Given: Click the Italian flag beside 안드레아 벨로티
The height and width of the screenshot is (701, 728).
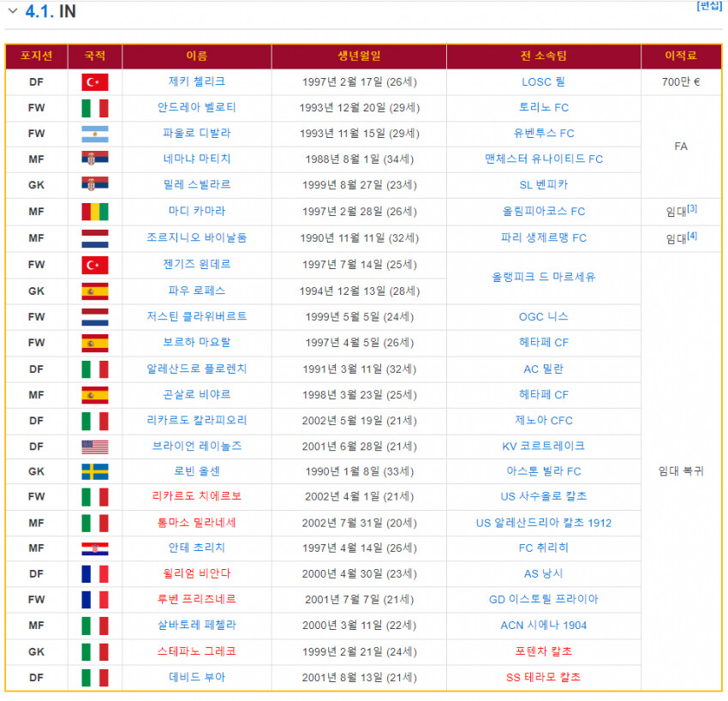Looking at the screenshot, I should click(x=95, y=108).
